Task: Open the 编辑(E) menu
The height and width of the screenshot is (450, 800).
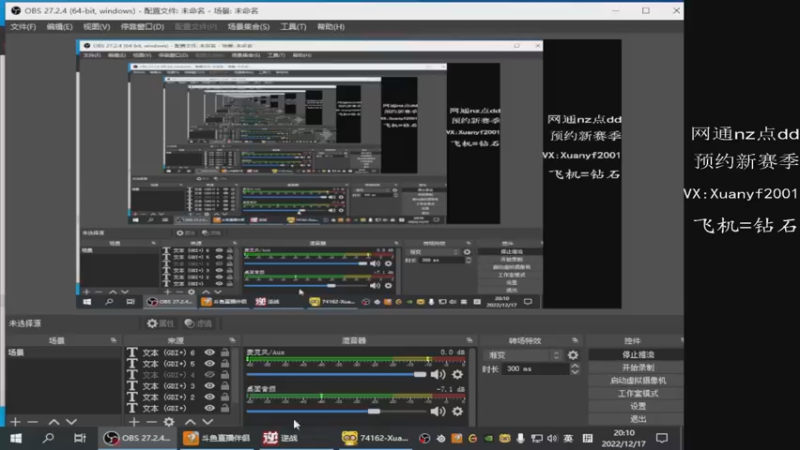Action: coord(60,27)
